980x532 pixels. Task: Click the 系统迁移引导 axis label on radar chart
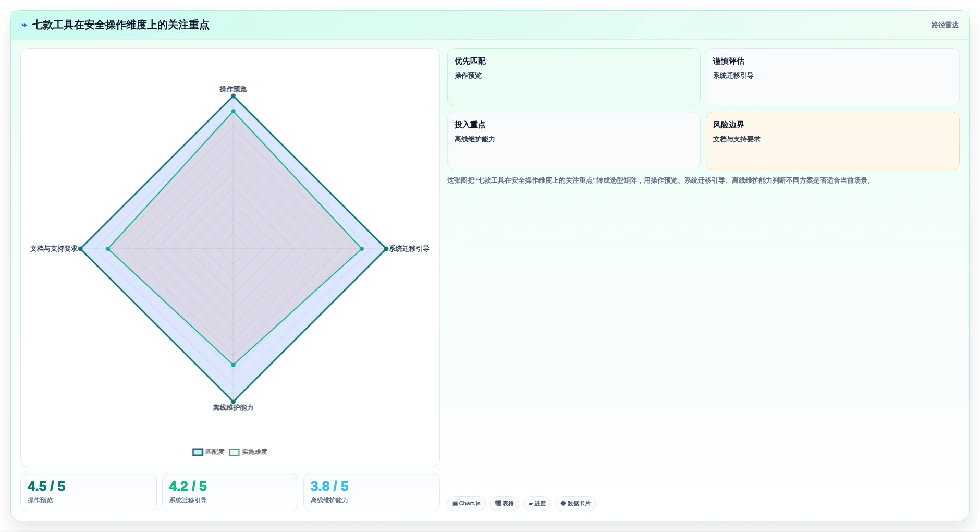409,249
